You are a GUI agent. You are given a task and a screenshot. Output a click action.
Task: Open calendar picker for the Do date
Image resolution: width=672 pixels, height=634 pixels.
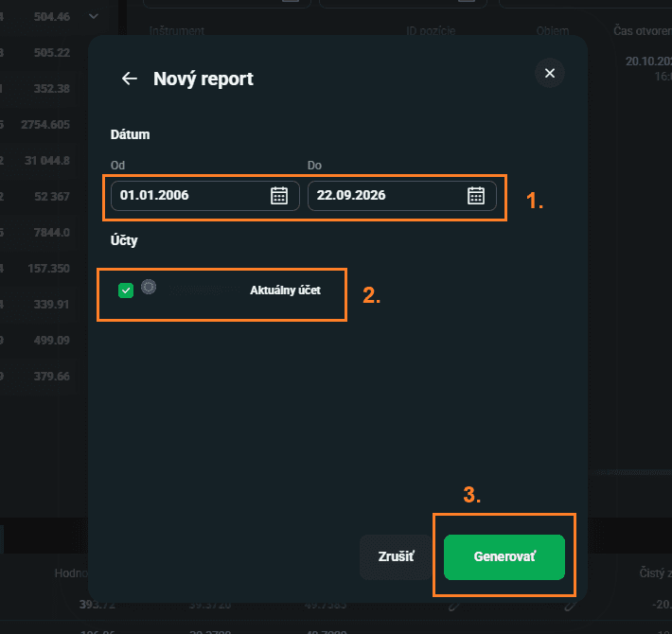476,196
